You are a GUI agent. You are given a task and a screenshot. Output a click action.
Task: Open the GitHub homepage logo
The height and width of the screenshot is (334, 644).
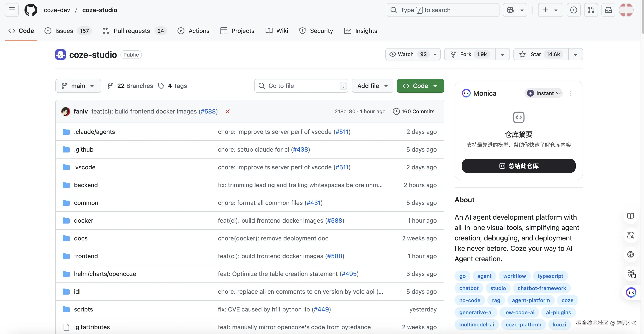point(31,10)
